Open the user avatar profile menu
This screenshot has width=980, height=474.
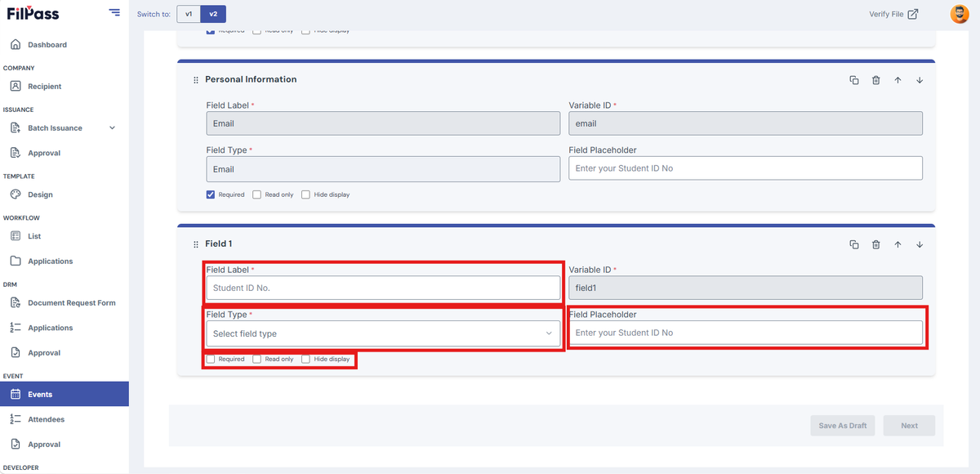[960, 14]
